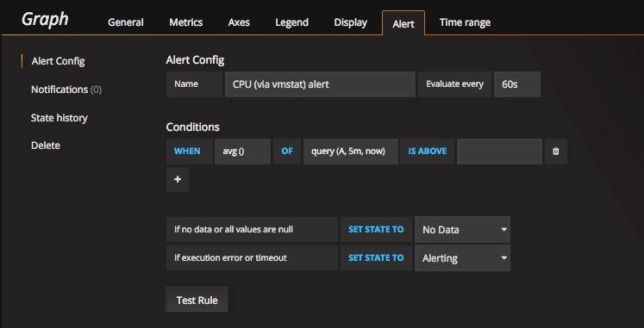
Task: Select Delete in the left sidebar
Action: click(46, 145)
